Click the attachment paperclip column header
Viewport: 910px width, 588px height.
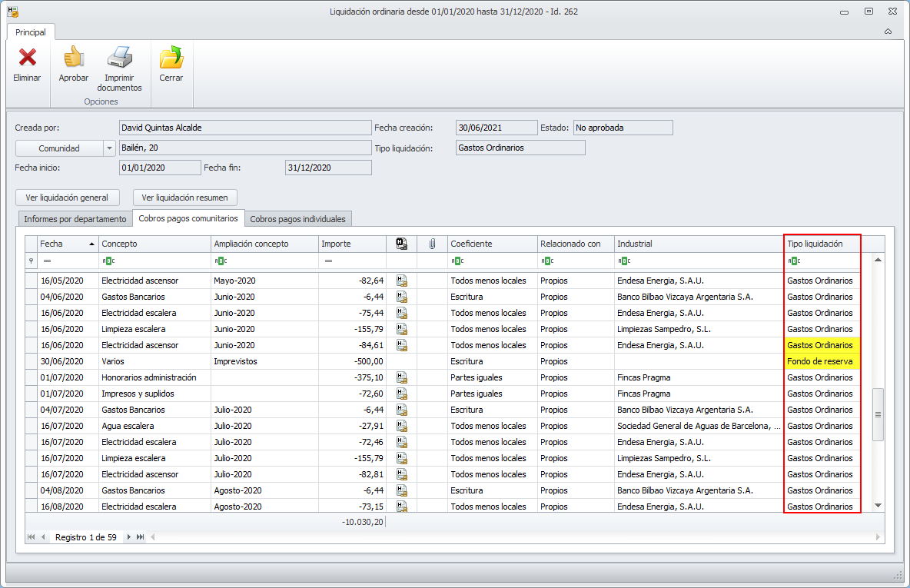tap(432, 244)
